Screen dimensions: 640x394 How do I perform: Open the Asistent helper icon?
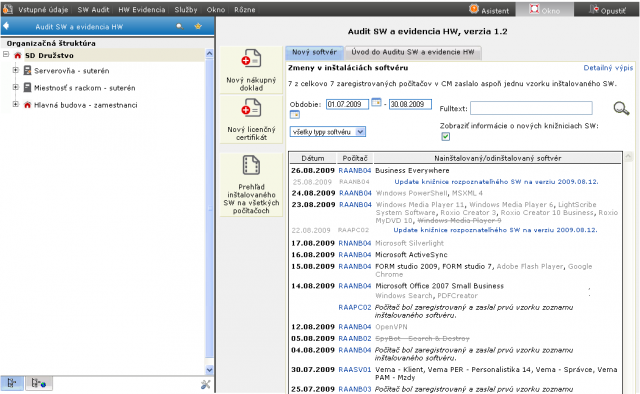coord(474,9)
